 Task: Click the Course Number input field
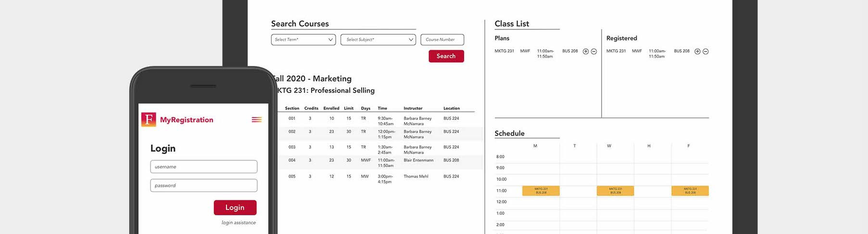[x=442, y=39]
